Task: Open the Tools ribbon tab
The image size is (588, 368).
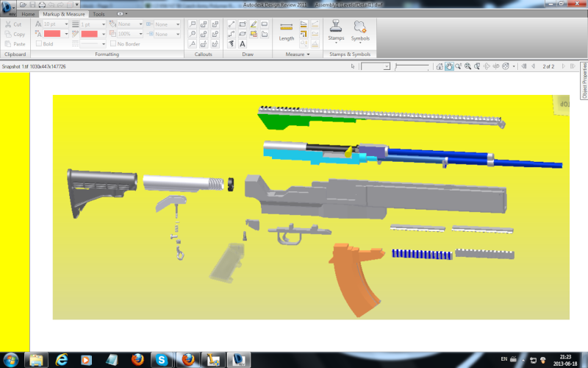Action: tap(98, 14)
